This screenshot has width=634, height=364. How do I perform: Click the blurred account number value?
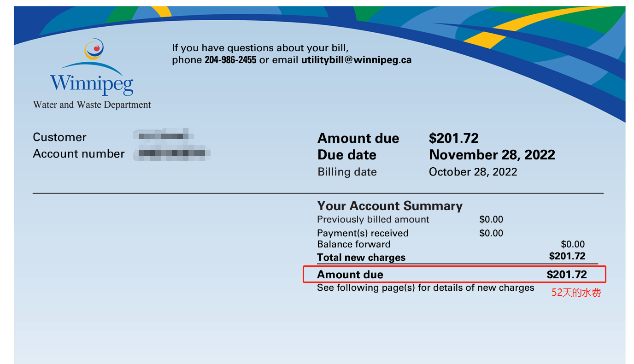point(172,153)
